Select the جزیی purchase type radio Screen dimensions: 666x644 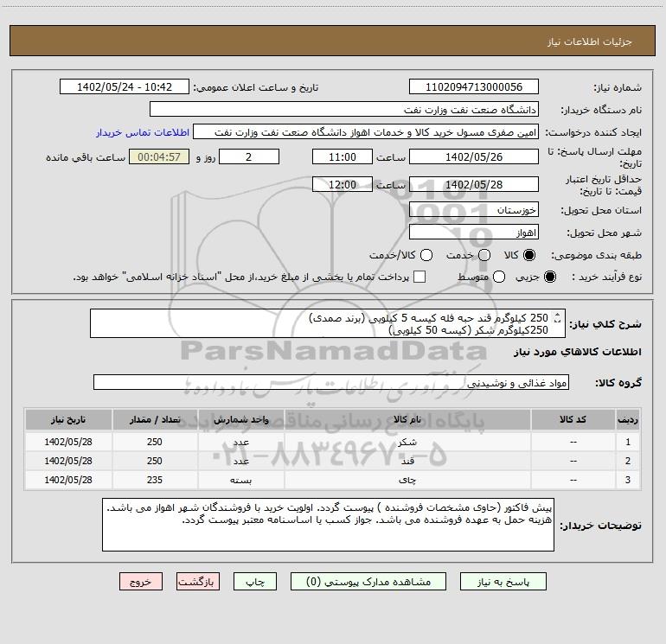click(x=549, y=277)
